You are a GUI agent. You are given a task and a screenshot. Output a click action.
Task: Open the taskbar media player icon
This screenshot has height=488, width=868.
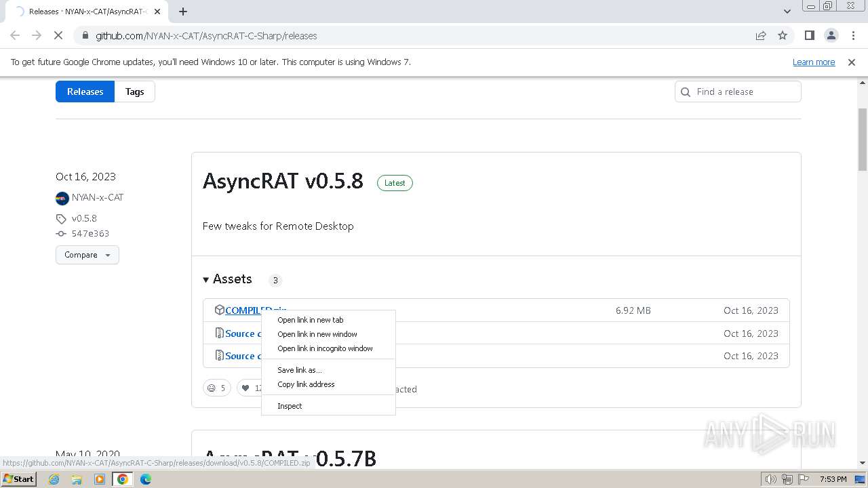(100, 479)
